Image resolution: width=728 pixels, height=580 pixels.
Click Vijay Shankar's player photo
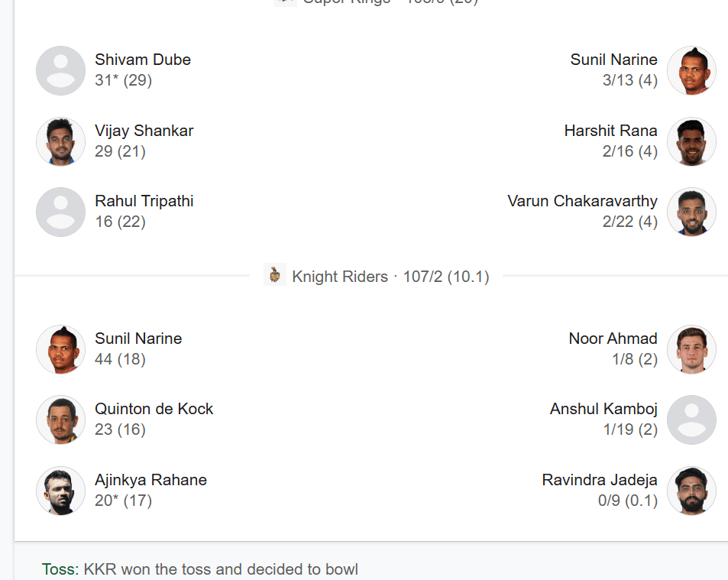(60, 141)
